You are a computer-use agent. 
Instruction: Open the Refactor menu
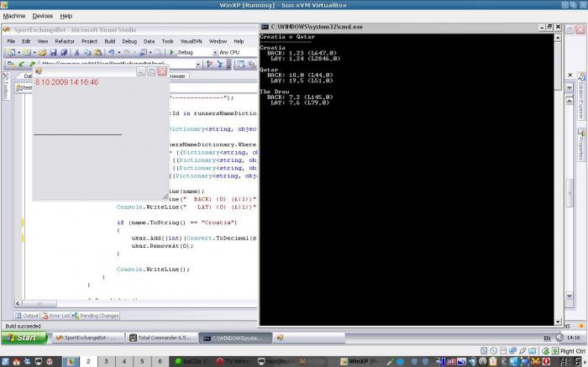65,41
